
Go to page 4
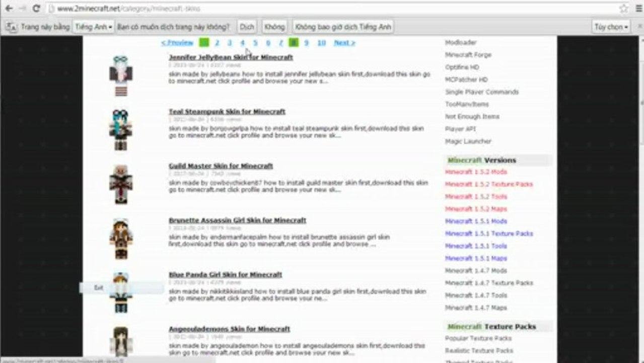coord(242,43)
